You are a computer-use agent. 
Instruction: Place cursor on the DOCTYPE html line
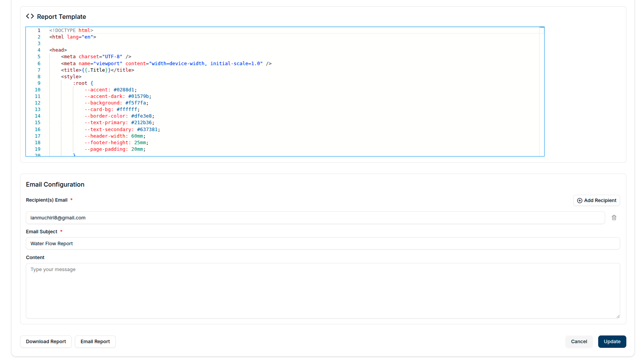tap(71, 30)
